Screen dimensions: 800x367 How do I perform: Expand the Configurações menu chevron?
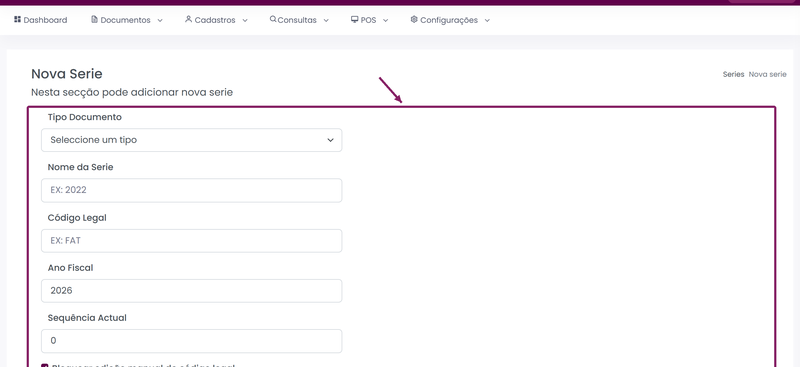point(487,20)
